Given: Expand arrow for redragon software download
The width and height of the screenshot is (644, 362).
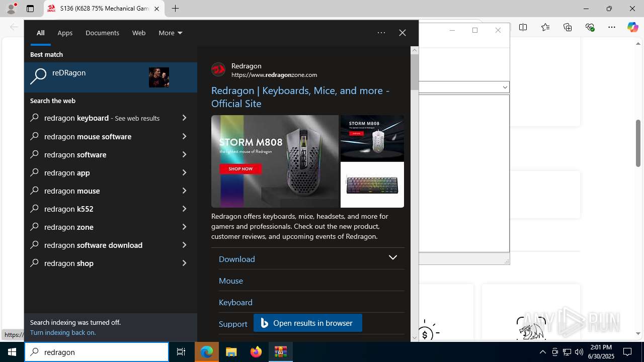Looking at the screenshot, I should tap(184, 245).
